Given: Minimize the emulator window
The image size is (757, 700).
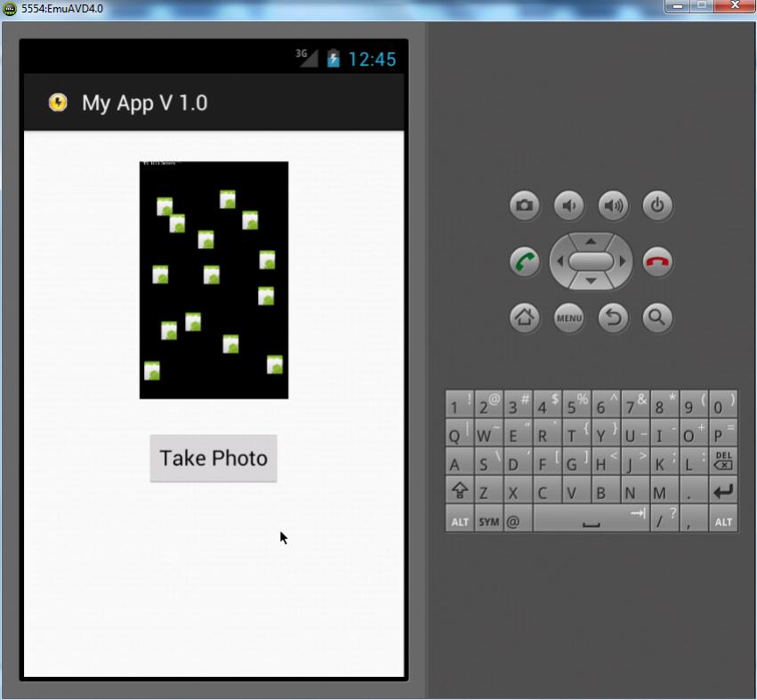Looking at the screenshot, I should [x=678, y=6].
